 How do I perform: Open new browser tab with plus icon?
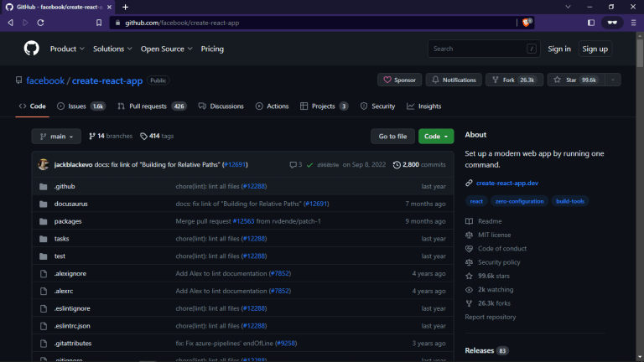125,7
